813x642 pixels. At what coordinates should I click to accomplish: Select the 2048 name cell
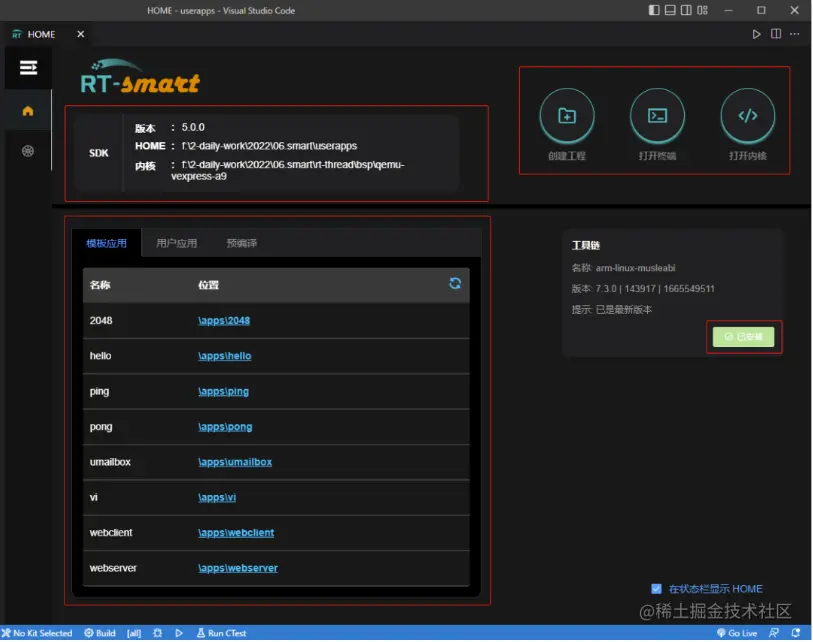101,320
